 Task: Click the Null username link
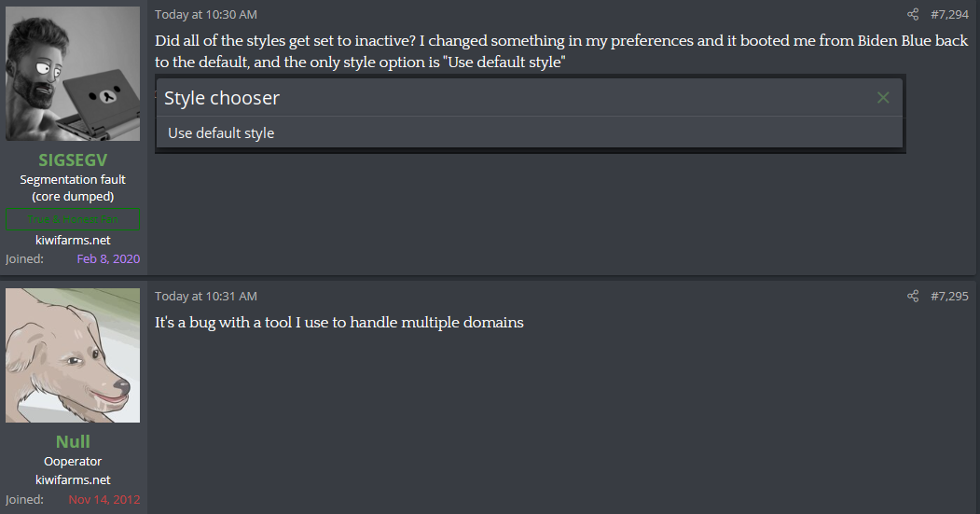click(x=73, y=441)
